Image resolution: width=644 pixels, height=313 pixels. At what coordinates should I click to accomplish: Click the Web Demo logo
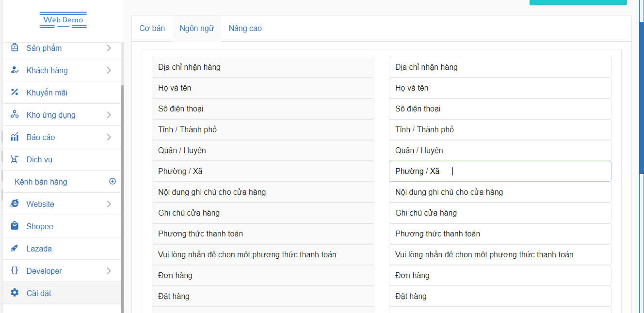pos(63,20)
